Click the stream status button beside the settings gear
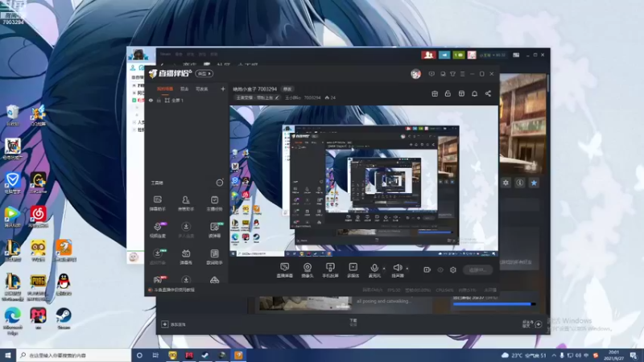 click(477, 269)
